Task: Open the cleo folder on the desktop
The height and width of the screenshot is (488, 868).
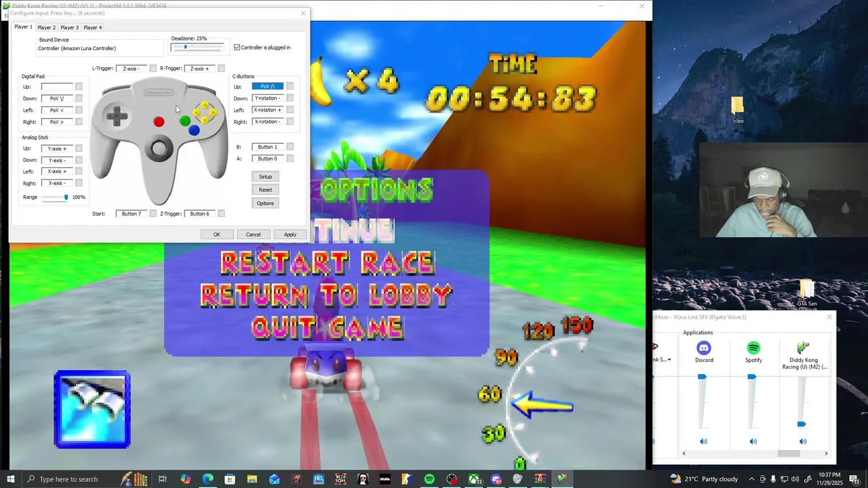Action: click(738, 110)
